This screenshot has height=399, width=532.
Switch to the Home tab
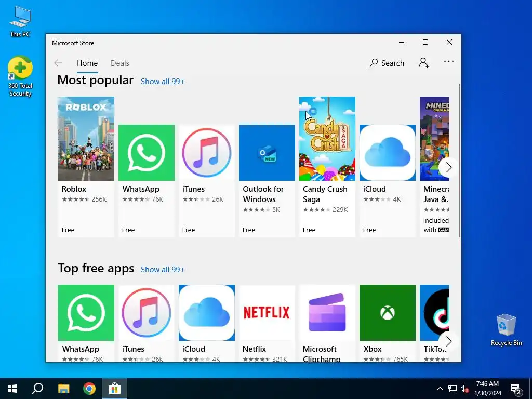click(x=87, y=63)
